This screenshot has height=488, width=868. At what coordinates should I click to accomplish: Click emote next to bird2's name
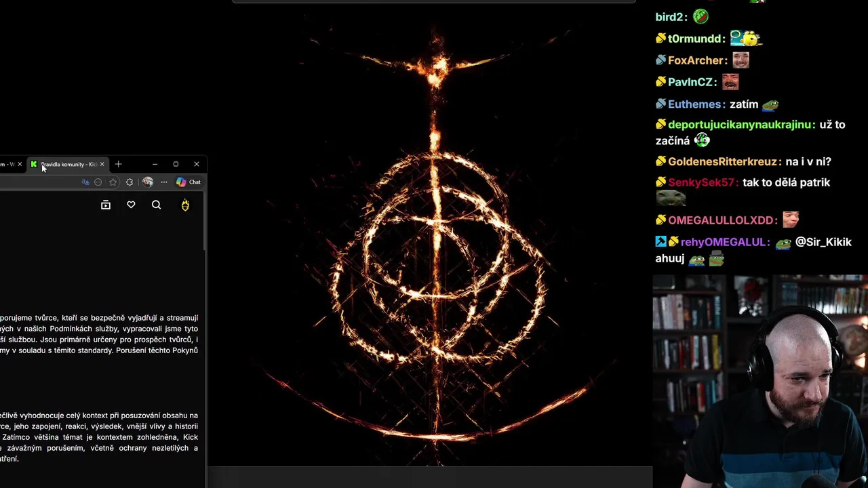pos(701,16)
